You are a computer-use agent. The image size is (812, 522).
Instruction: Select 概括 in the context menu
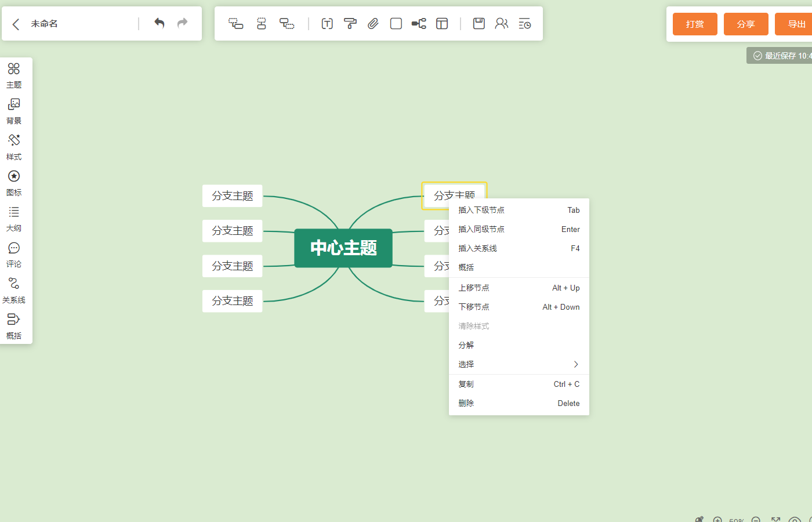pyautogui.click(x=519, y=267)
